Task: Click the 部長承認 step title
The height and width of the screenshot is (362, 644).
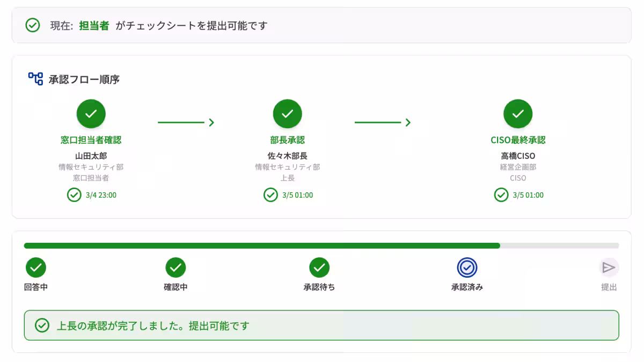Action: tap(288, 140)
